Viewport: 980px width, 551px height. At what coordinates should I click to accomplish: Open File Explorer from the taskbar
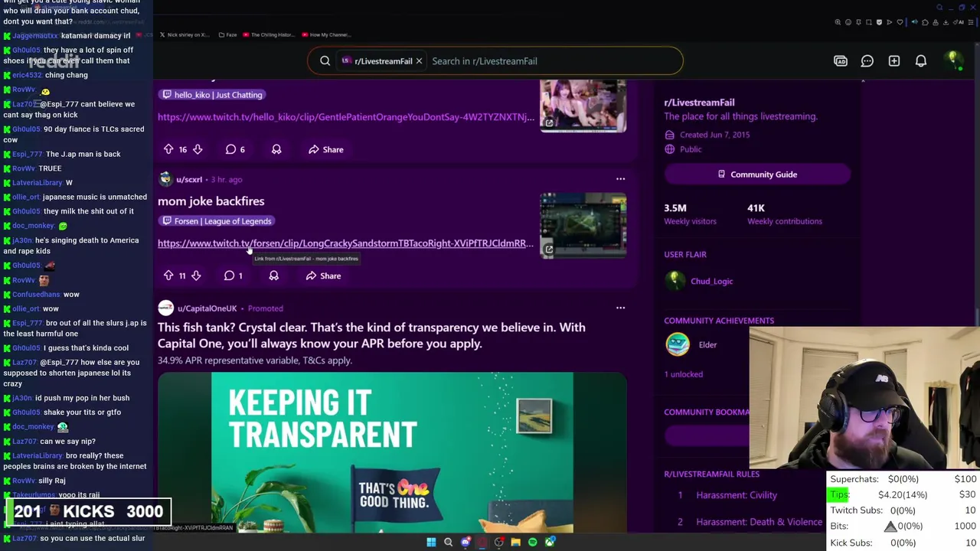(x=515, y=542)
